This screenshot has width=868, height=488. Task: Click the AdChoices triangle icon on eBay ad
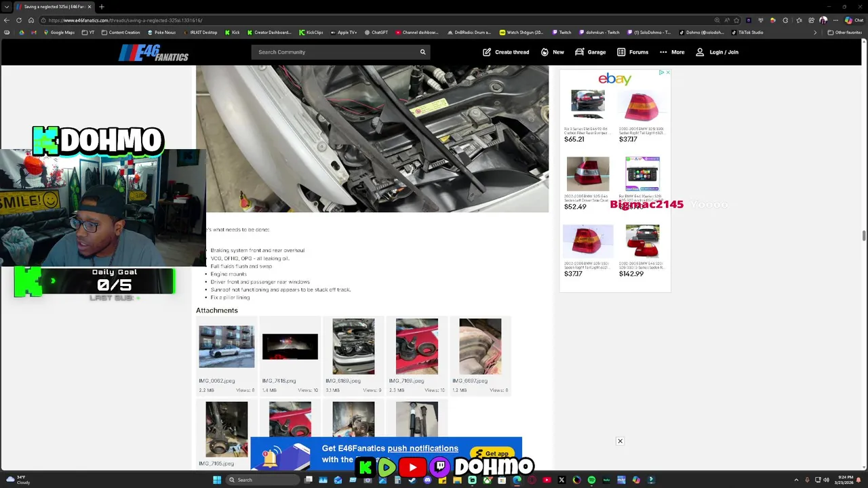coord(661,73)
